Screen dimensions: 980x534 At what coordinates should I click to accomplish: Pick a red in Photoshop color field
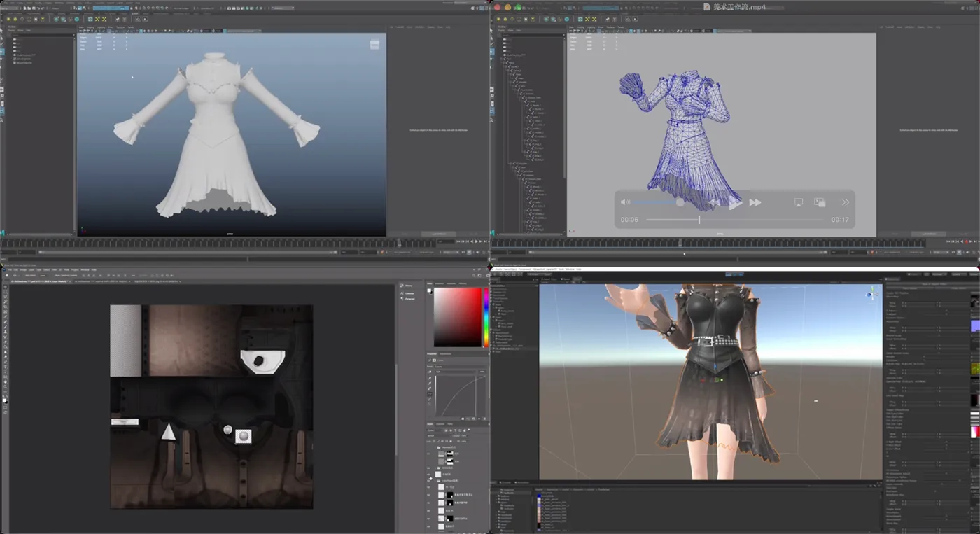pyautogui.click(x=458, y=317)
